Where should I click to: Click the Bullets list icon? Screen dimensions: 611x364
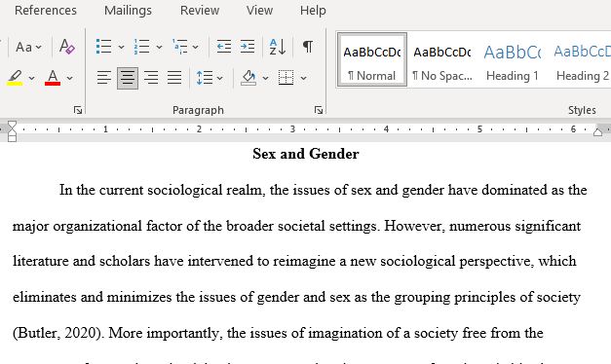click(x=103, y=47)
